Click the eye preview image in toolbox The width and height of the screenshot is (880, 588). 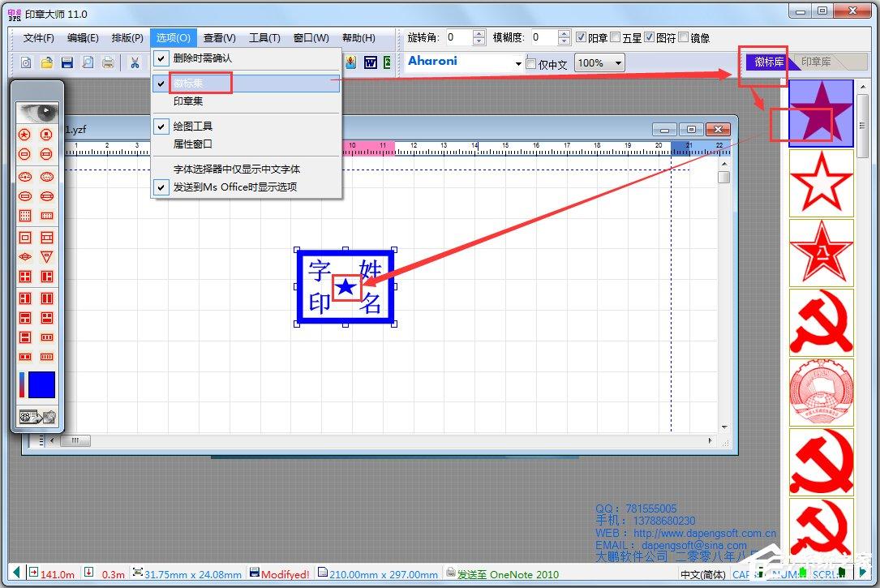click(x=37, y=113)
